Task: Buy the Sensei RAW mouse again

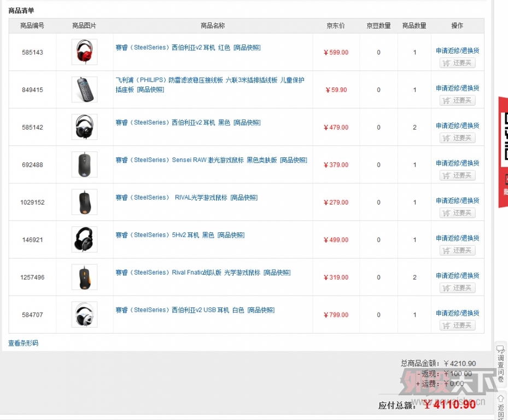Action: click(458, 176)
